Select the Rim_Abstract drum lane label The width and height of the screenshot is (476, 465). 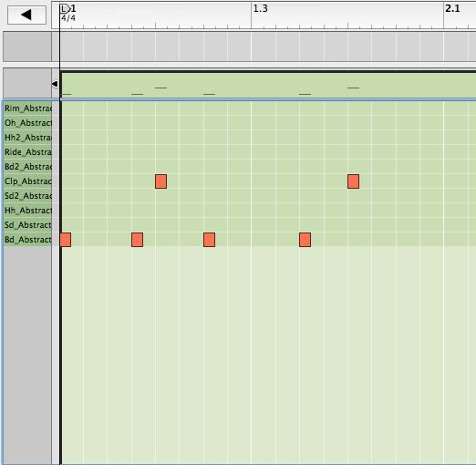[x=28, y=108]
